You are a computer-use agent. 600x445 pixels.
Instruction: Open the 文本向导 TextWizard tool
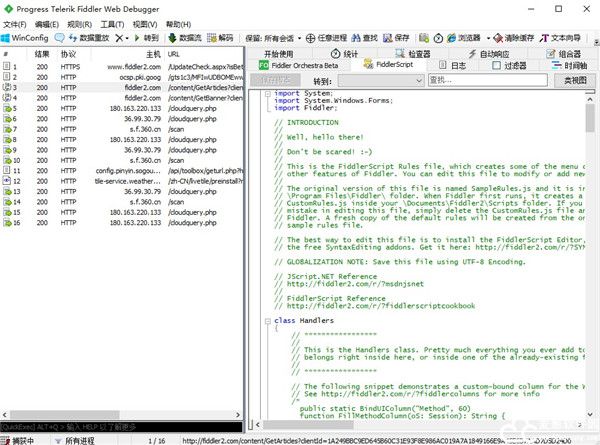(560, 38)
